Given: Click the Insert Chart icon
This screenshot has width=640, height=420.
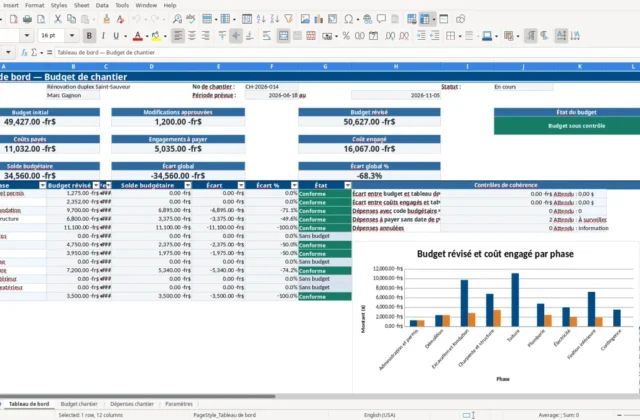Looking at the screenshot, I should click(x=318, y=19).
